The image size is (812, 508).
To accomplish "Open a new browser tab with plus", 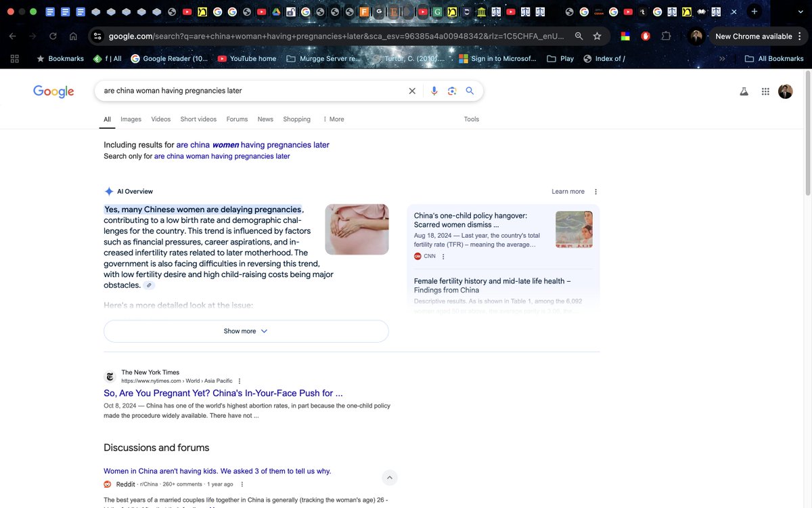I will 754,12.
